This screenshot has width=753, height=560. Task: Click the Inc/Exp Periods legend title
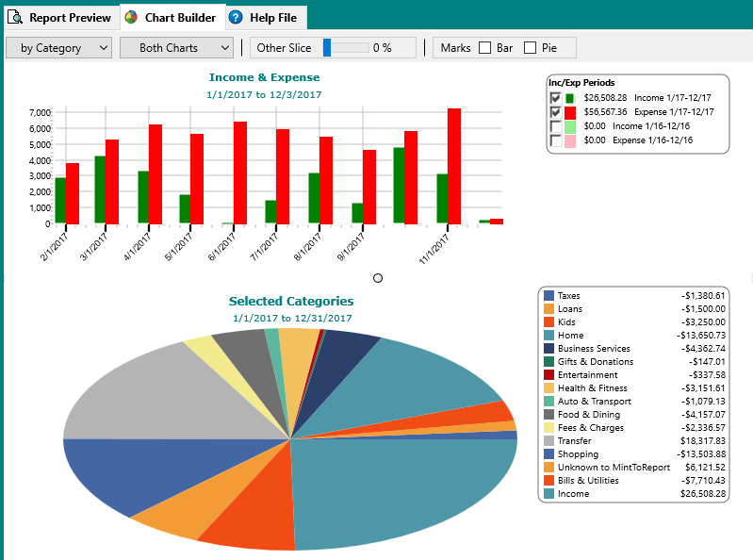coord(581,83)
